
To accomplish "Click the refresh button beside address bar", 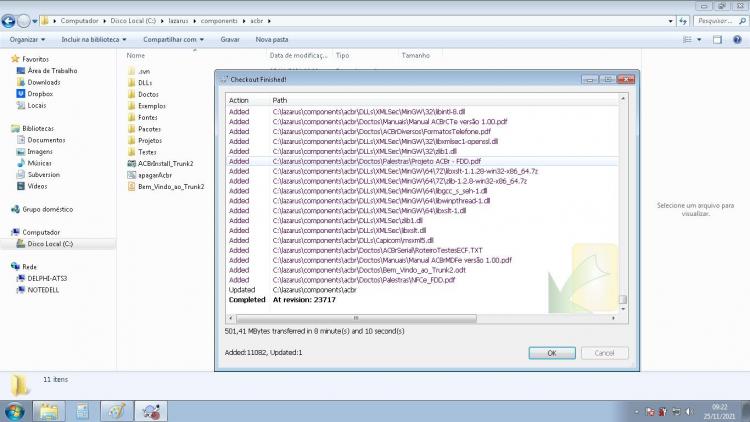I will pos(683,21).
